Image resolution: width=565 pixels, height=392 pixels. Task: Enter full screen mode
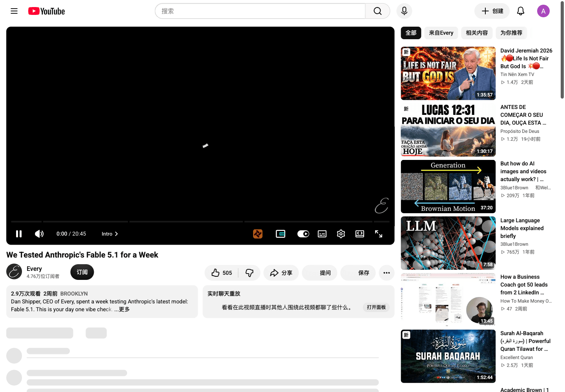[x=379, y=234]
